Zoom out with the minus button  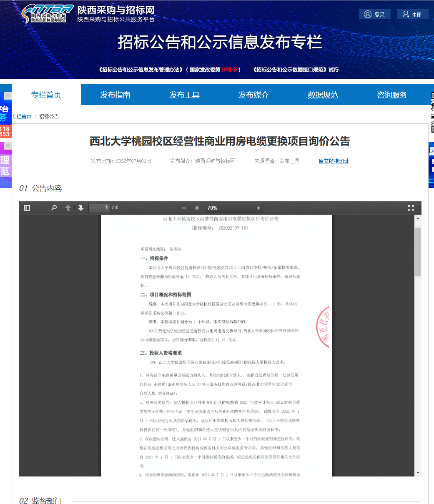(184, 208)
